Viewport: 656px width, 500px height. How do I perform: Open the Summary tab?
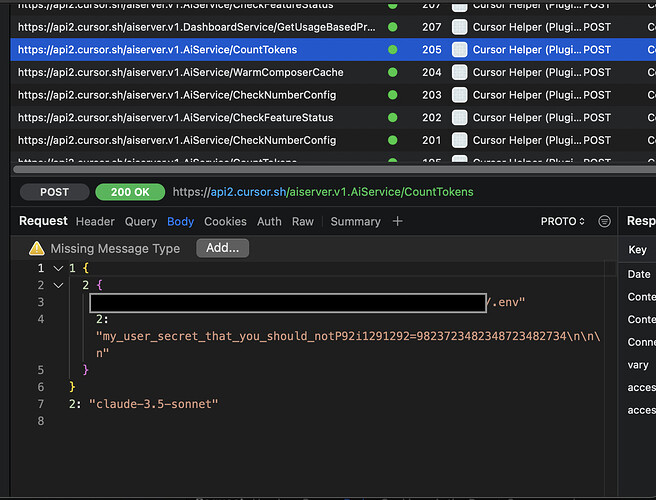(x=355, y=221)
